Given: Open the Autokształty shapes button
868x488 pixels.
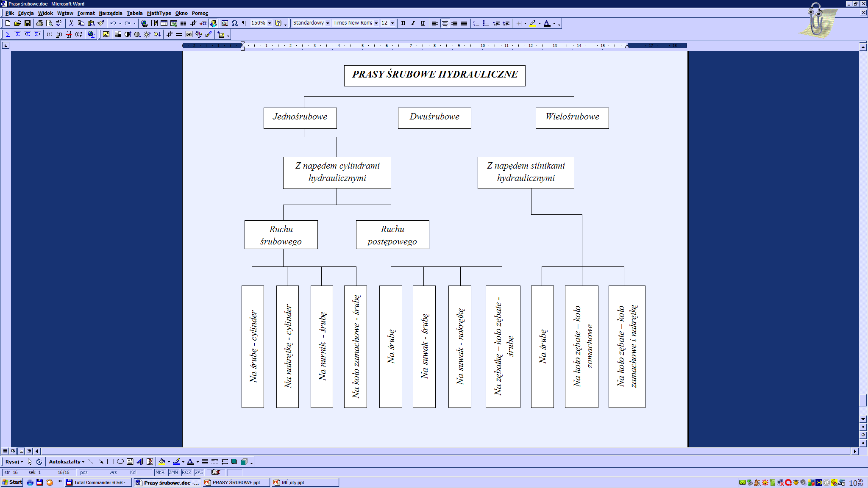Looking at the screenshot, I should [66, 462].
